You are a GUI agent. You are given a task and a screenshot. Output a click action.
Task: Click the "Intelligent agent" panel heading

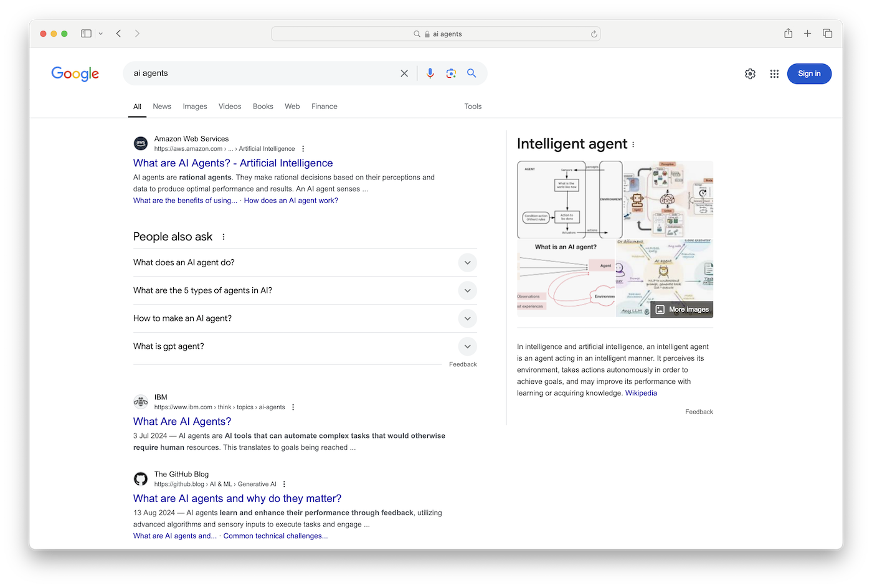572,144
